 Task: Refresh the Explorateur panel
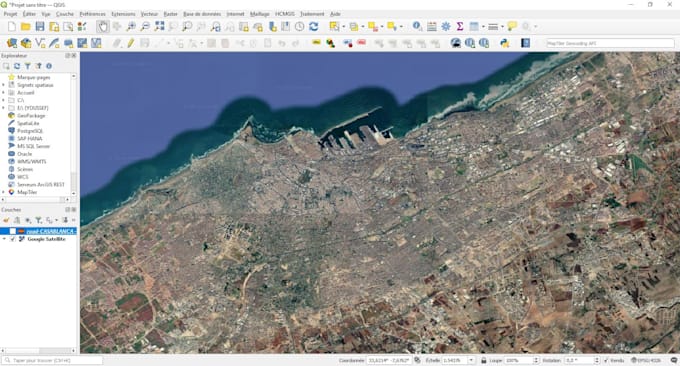pyautogui.click(x=17, y=66)
